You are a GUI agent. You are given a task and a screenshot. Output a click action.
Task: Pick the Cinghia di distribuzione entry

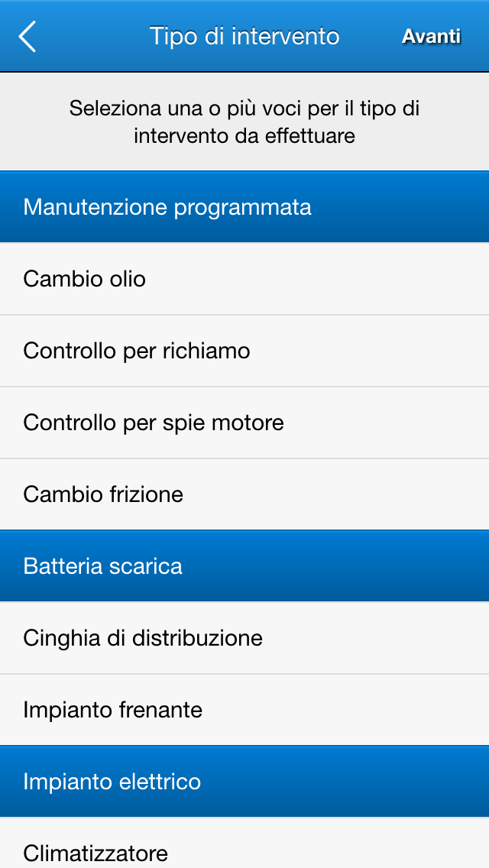click(x=244, y=638)
